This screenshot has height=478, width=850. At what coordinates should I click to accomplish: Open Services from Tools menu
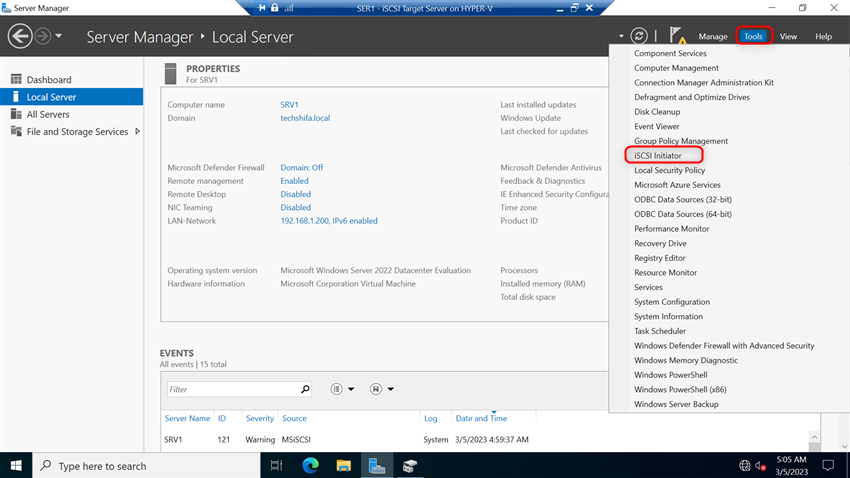pos(648,287)
